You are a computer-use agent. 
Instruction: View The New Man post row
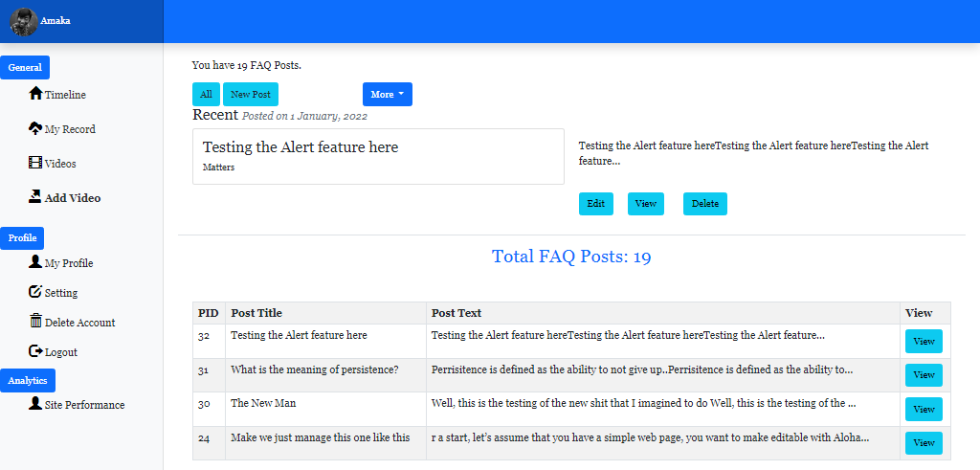pos(923,409)
